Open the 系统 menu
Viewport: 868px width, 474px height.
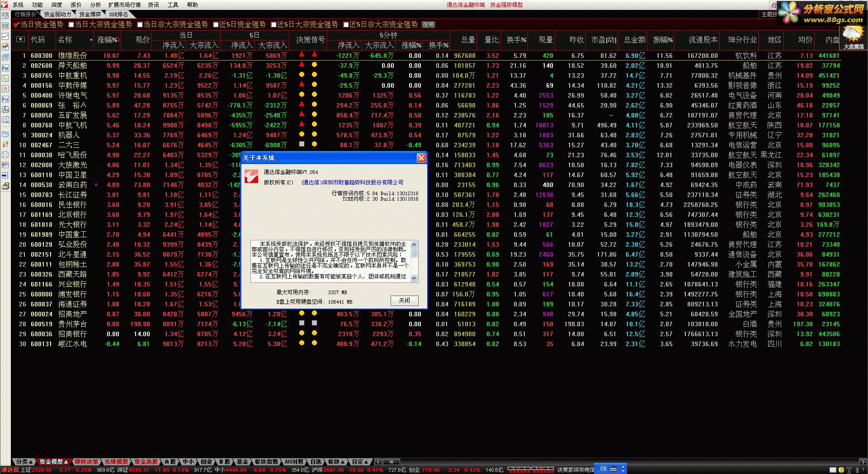pyautogui.click(x=18, y=5)
